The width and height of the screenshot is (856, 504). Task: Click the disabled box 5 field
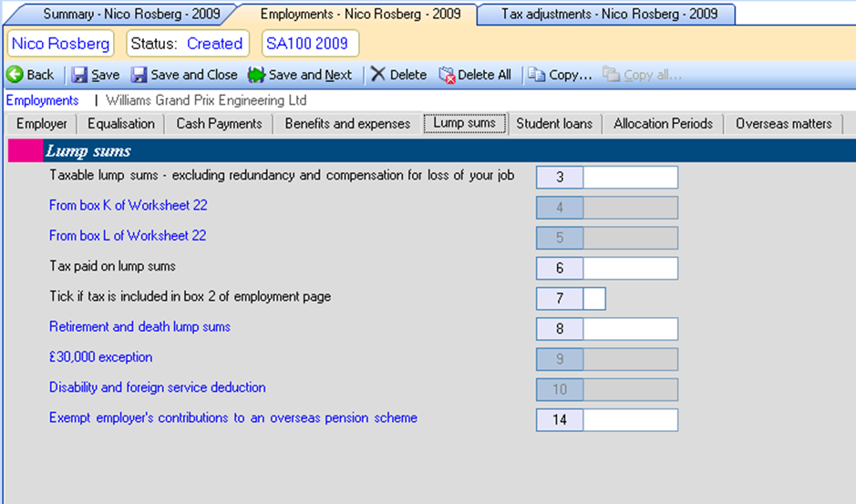coord(631,238)
